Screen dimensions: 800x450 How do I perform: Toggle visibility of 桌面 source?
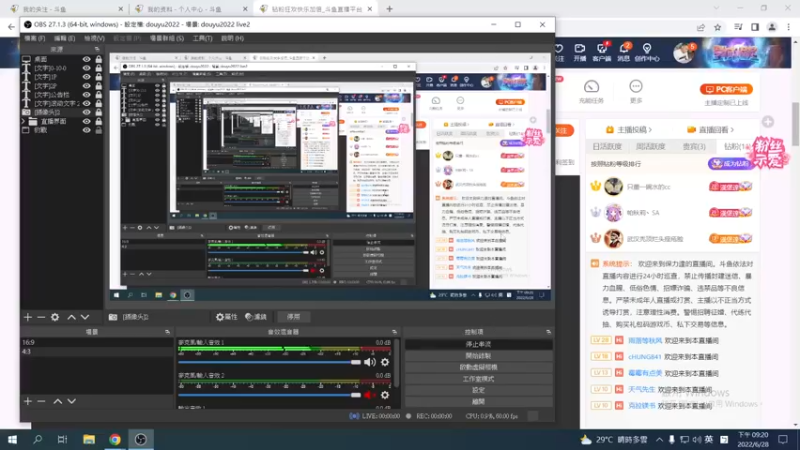(x=86, y=59)
